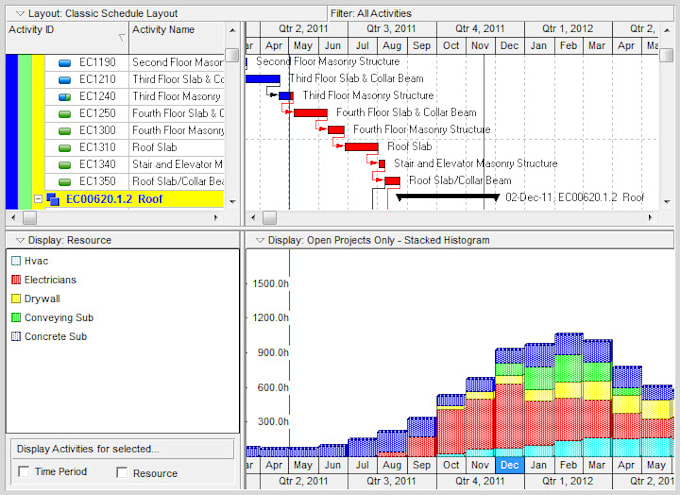Viewport: 680px width, 495px height.
Task: Click the Electricians resource legend icon
Action: (x=16, y=279)
